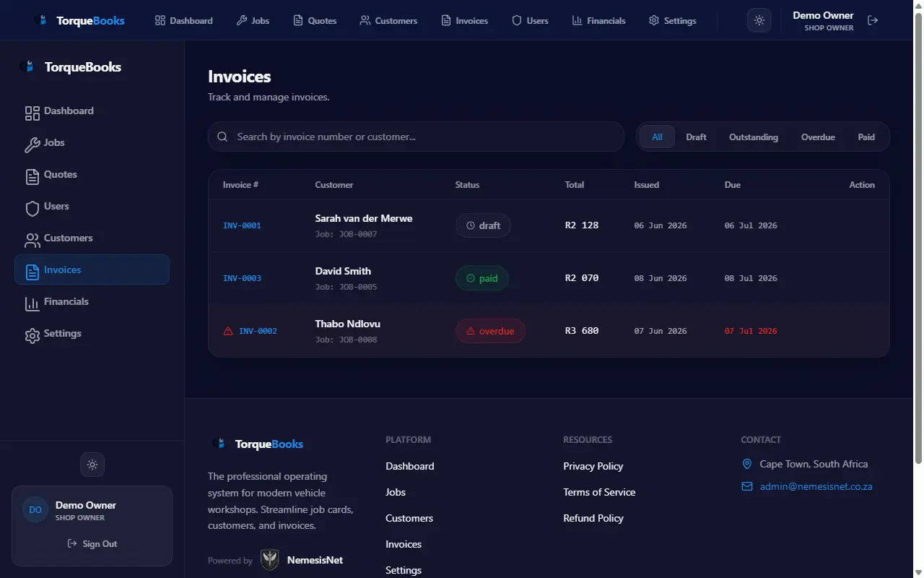Open Refund Policy link
The width and height of the screenshot is (924, 578).
coord(593,518)
